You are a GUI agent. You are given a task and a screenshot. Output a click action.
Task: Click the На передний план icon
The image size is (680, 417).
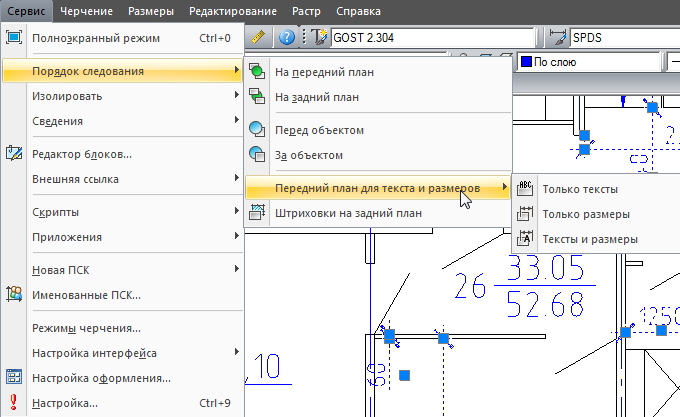coord(257,71)
